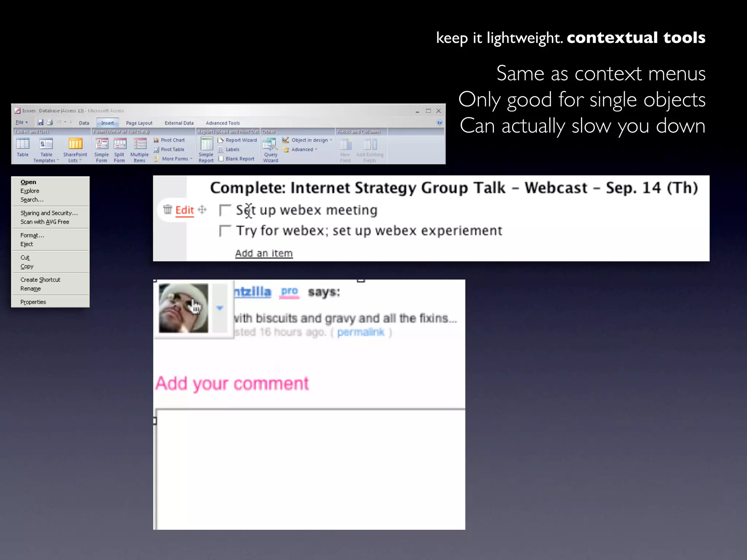Open the File menu in Access
The height and width of the screenshot is (560, 747).
pyautogui.click(x=22, y=122)
